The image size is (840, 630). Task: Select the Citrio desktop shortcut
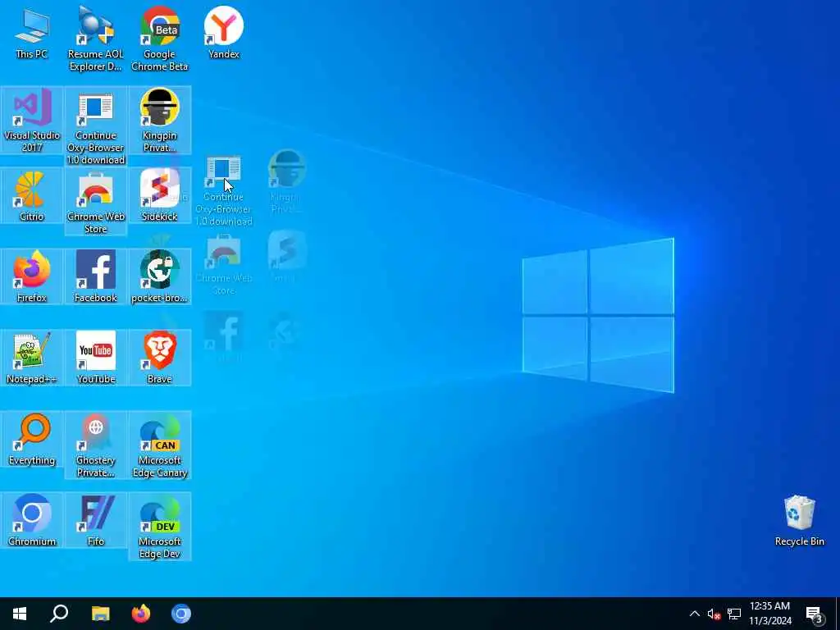(32, 195)
